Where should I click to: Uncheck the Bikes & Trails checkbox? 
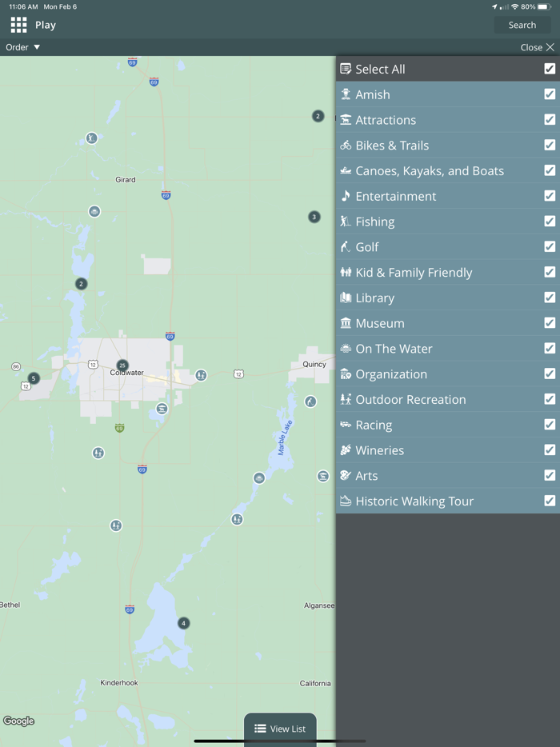click(550, 145)
